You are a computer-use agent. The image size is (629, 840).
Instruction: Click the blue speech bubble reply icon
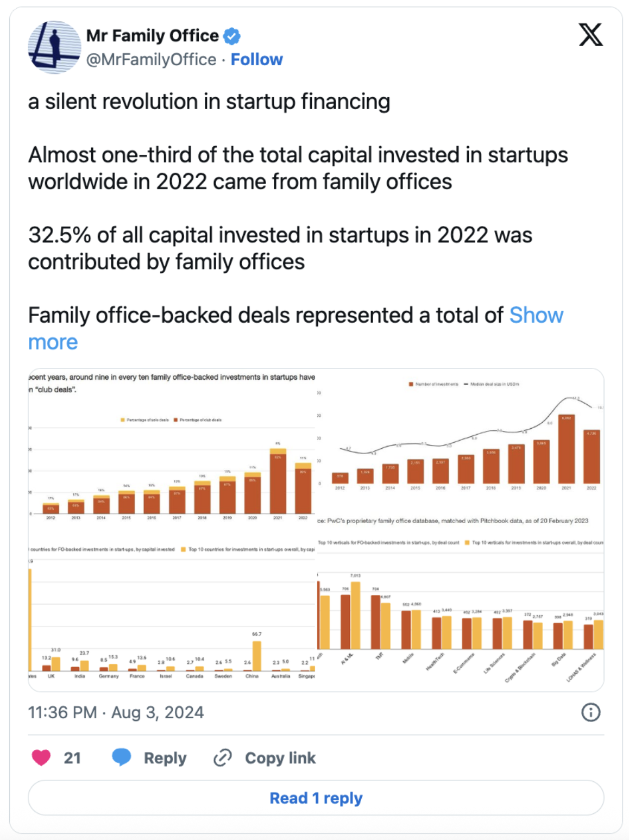122,757
